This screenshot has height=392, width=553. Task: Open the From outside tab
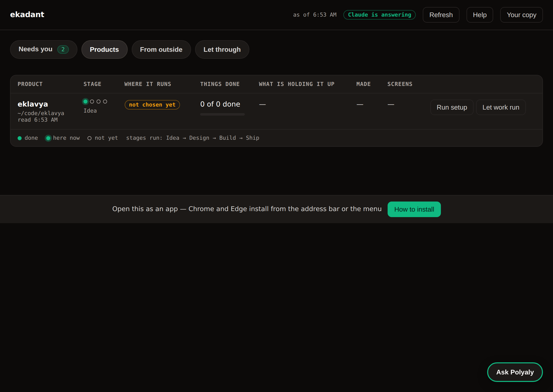tap(161, 50)
